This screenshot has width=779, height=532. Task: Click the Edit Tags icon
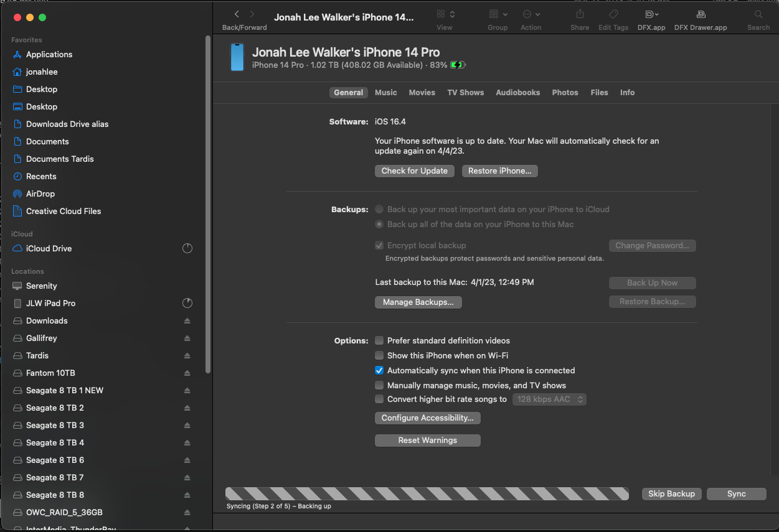[613, 14]
